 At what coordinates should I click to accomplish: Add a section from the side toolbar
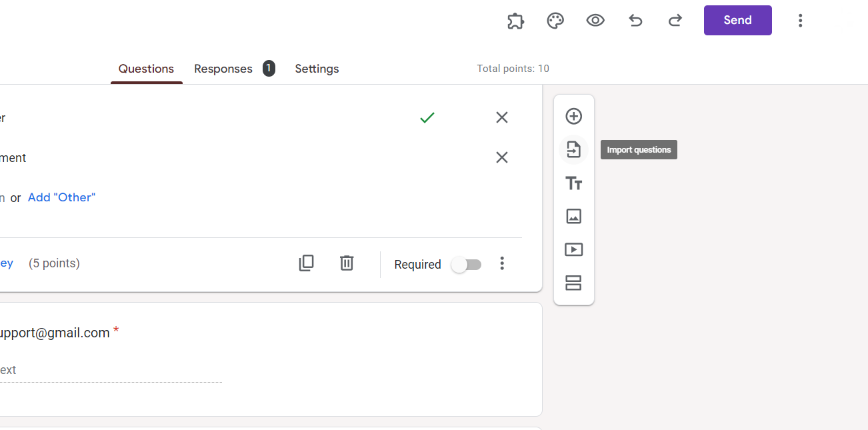[x=573, y=283]
